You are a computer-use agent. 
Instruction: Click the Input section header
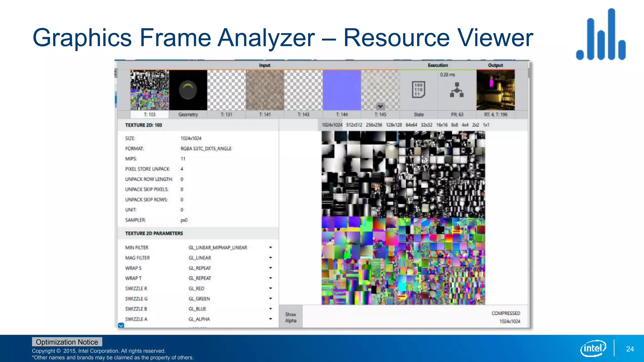tap(265, 65)
